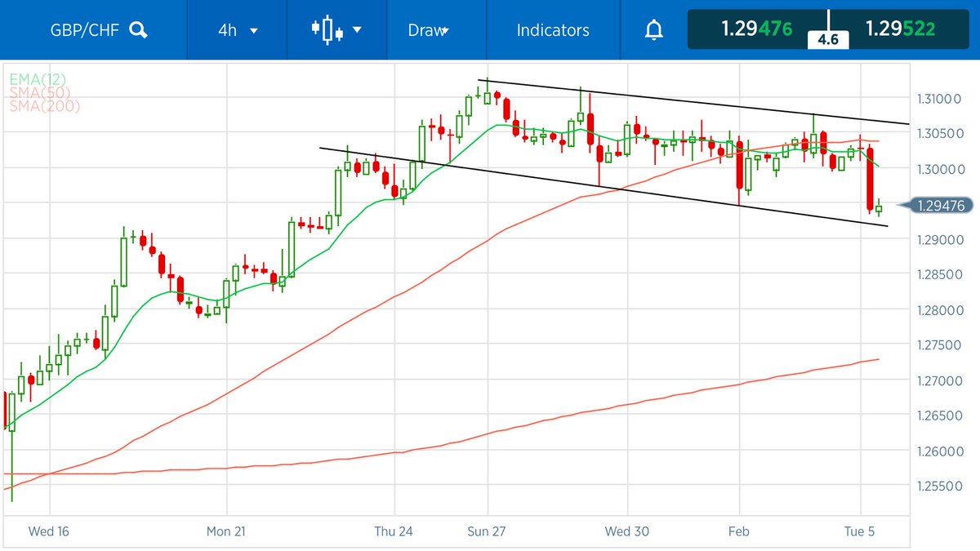Click the alert bell icon

click(654, 30)
